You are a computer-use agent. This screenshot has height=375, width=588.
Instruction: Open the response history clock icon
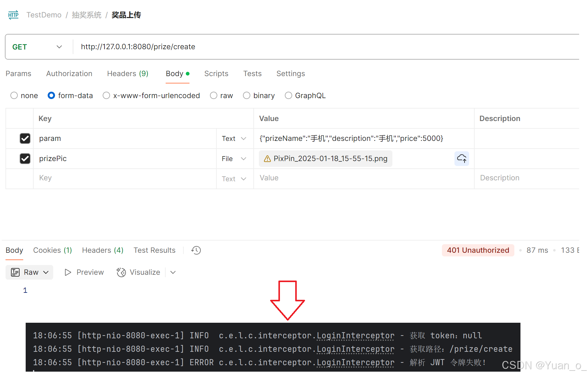coord(196,250)
